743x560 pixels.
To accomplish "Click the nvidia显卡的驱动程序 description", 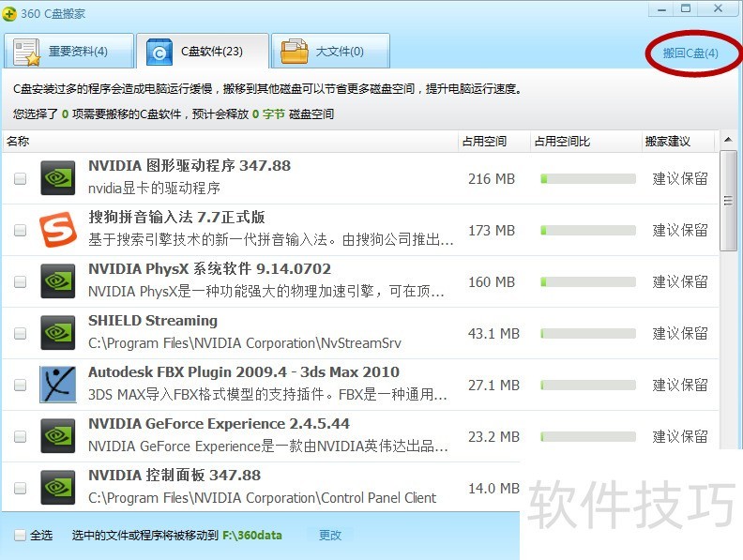I will (155, 189).
